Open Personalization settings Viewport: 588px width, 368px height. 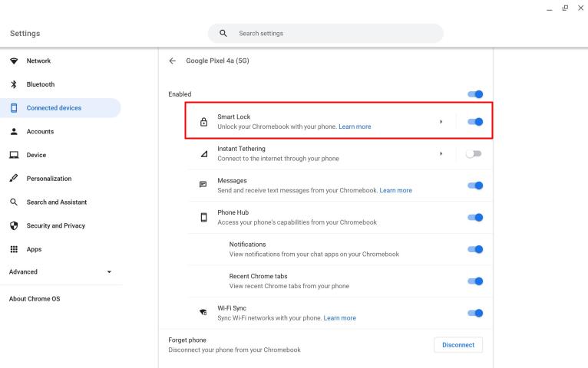tap(60, 179)
